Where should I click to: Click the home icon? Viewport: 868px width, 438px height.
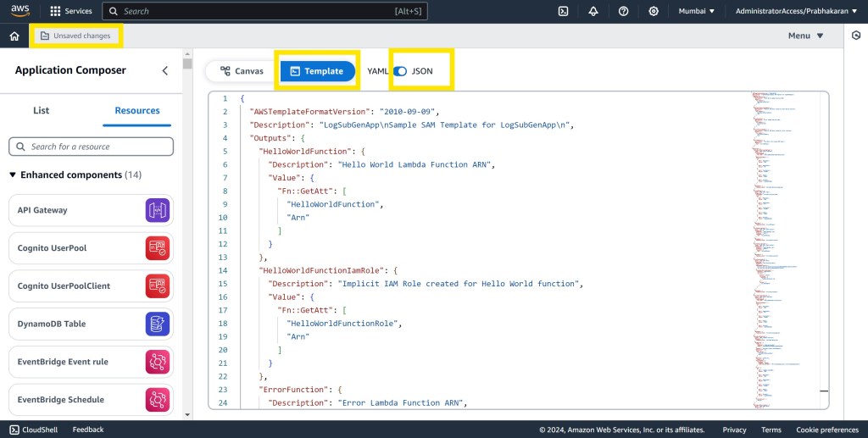tap(14, 36)
